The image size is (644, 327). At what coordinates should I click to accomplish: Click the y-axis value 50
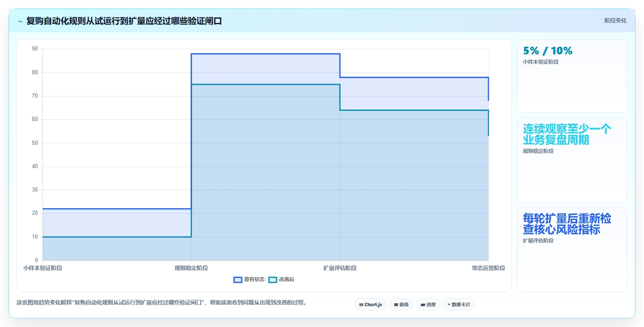tap(35, 143)
